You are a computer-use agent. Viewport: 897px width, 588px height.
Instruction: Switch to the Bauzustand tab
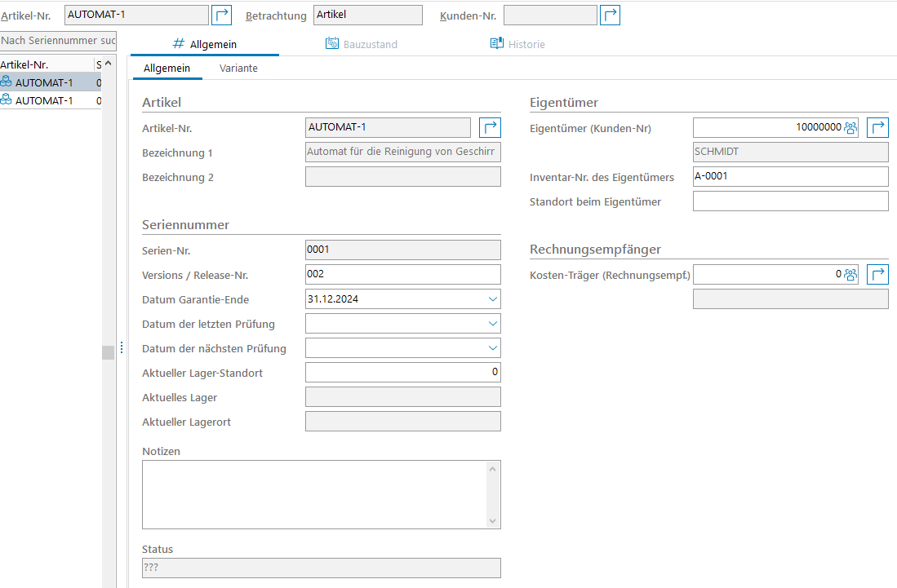point(362,44)
